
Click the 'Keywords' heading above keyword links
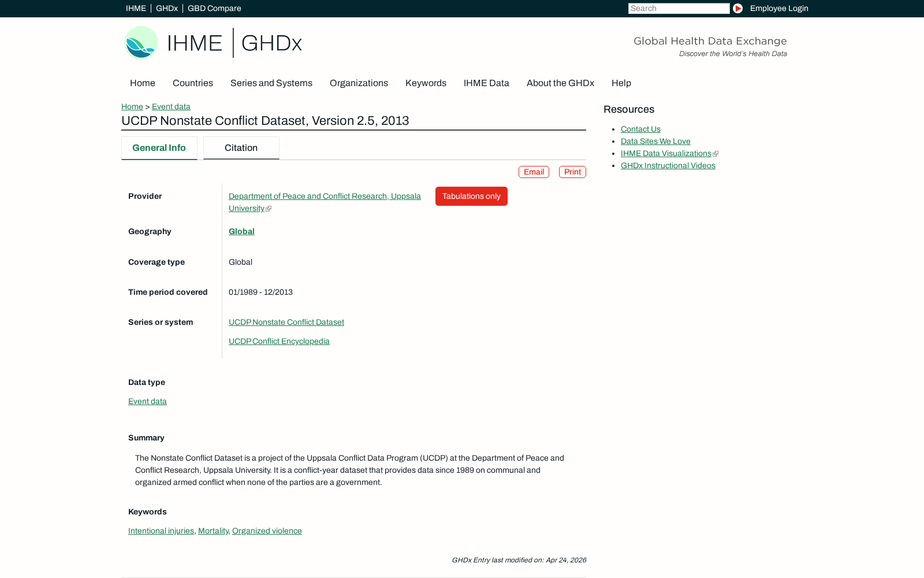pos(147,512)
